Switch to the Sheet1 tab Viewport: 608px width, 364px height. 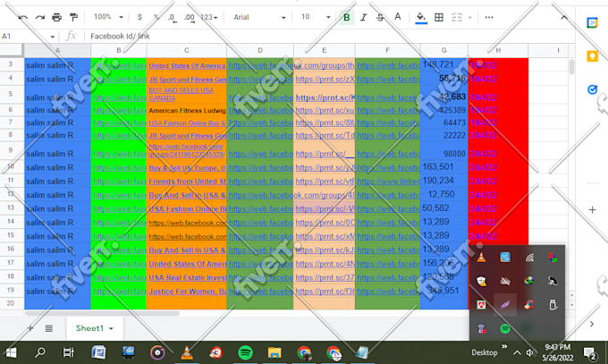coord(89,328)
